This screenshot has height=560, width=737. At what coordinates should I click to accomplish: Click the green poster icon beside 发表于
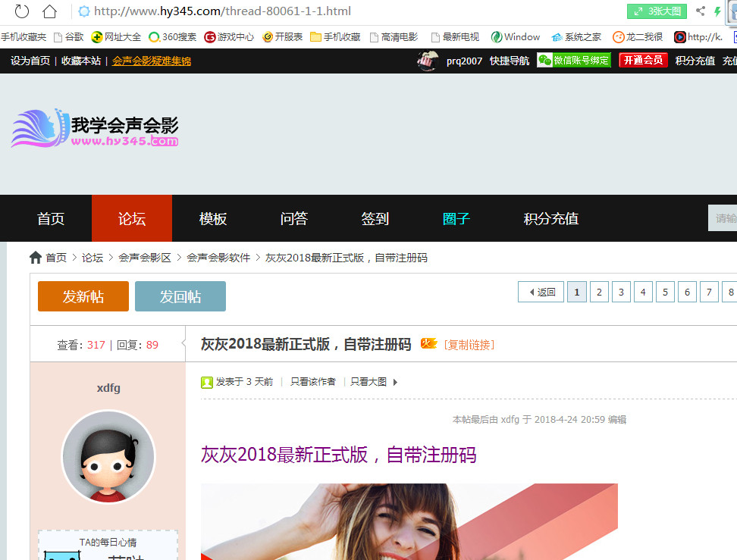pos(207,383)
